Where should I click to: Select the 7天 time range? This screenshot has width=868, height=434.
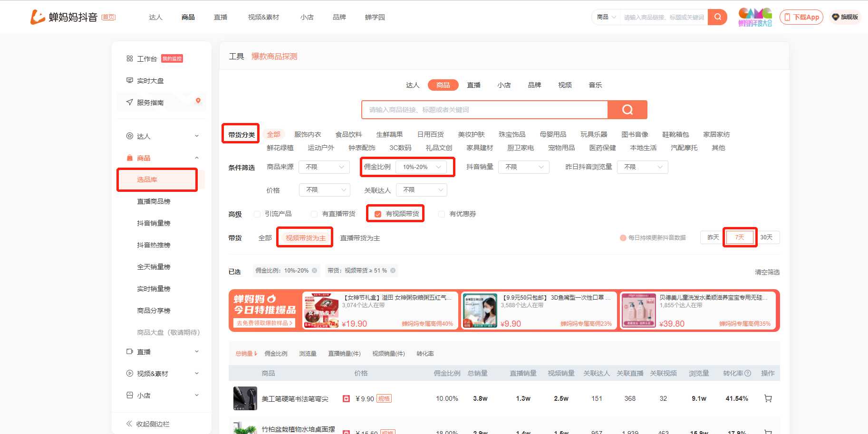[740, 237]
